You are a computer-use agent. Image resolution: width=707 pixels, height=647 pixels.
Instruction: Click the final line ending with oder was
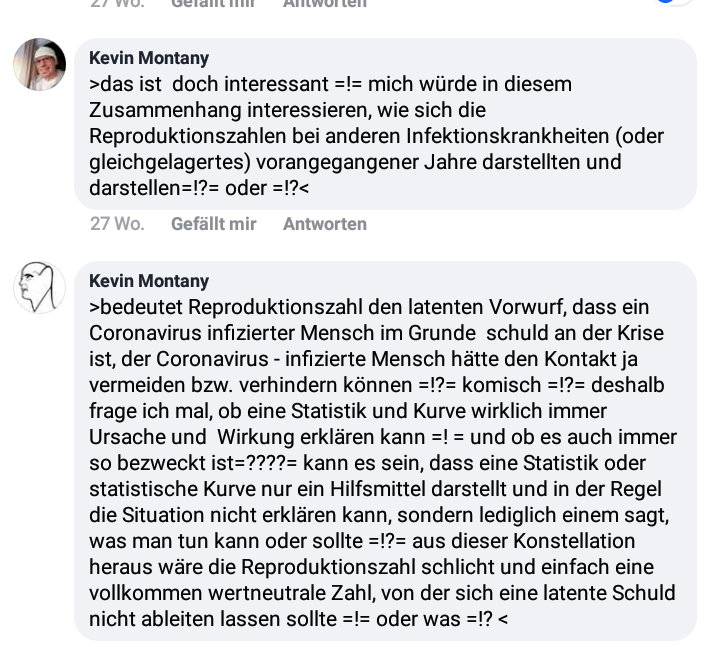pyautogui.click(x=298, y=619)
